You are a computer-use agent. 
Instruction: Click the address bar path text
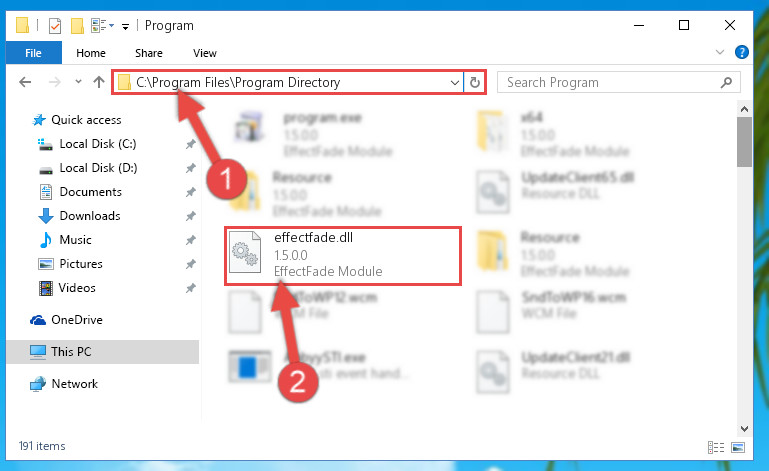(238, 82)
